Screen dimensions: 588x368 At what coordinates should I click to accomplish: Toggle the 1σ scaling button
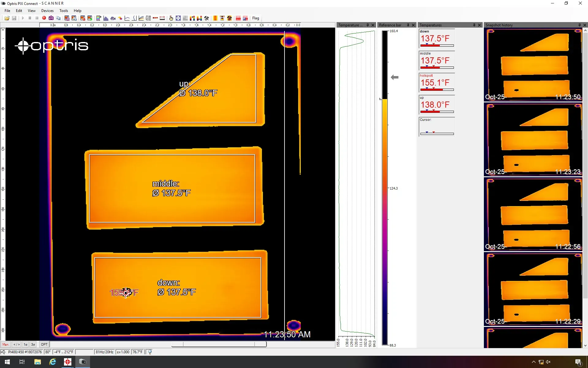tap(25, 344)
